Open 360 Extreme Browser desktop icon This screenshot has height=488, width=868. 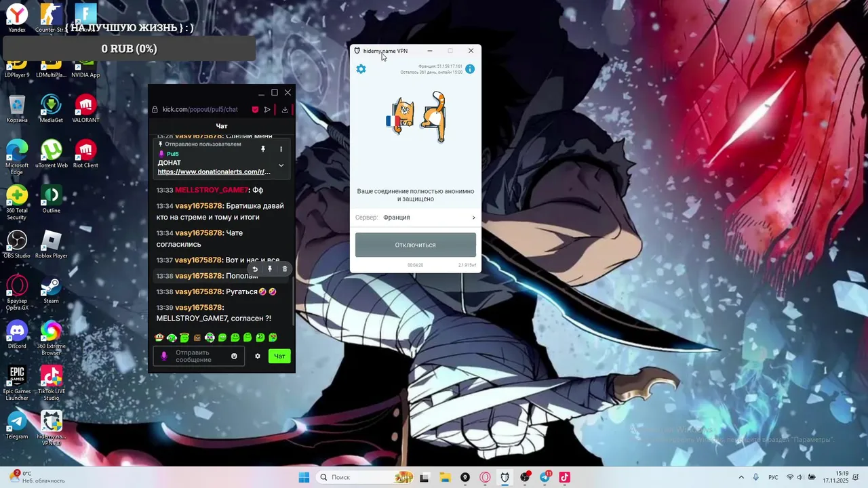pos(52,338)
